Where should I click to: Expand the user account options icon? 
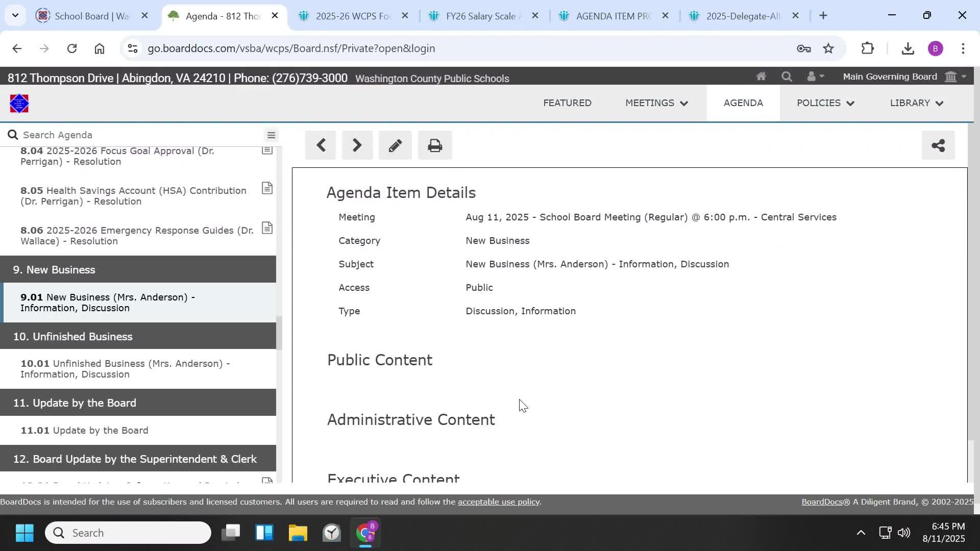[814, 76]
